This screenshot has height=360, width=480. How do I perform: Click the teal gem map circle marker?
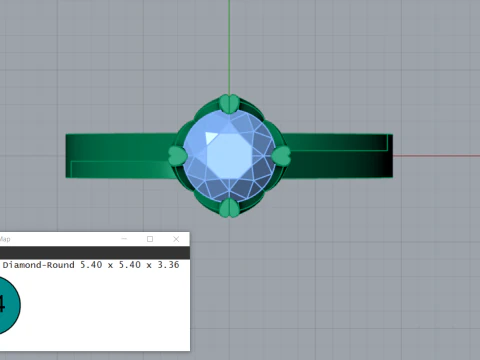10,305
